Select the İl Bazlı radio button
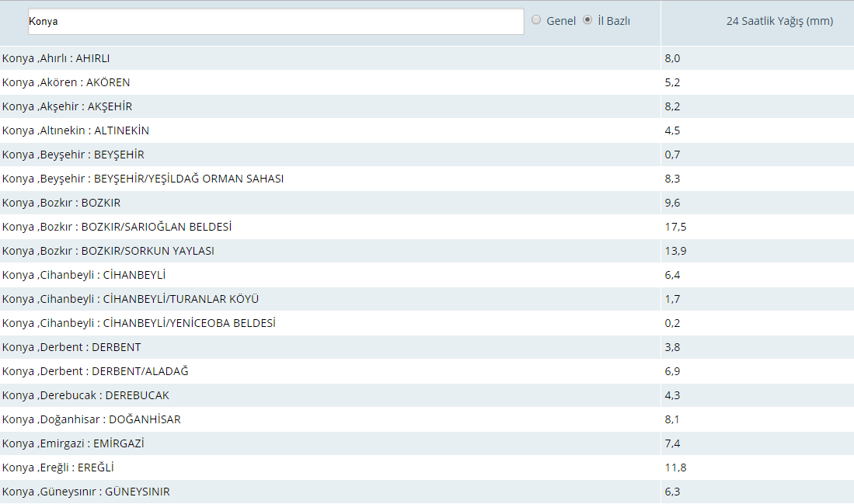The width and height of the screenshot is (854, 504). pos(587,20)
